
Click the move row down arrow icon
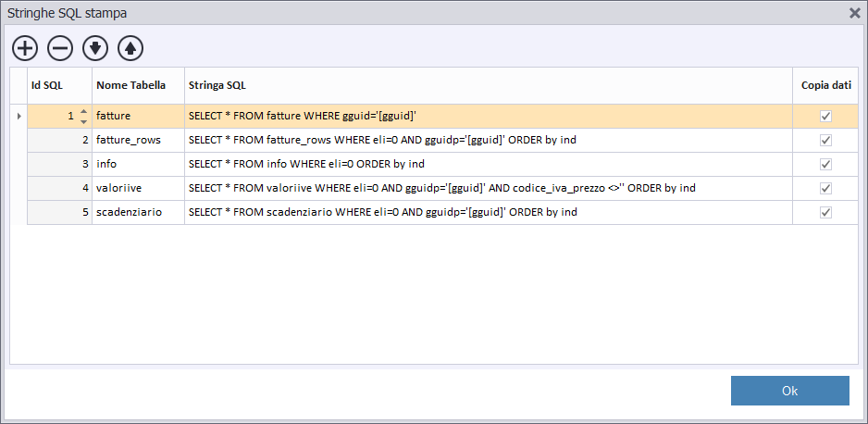click(95, 49)
